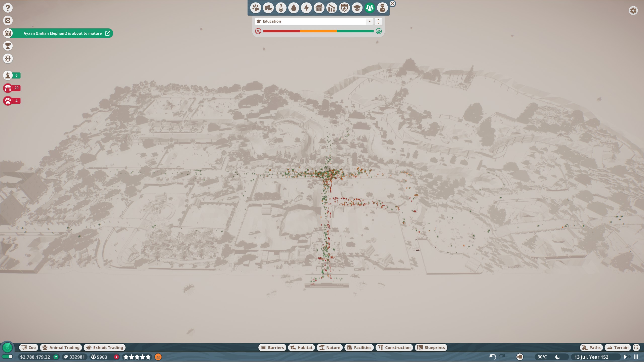Open the negative impact chart heatmap

coord(332,8)
